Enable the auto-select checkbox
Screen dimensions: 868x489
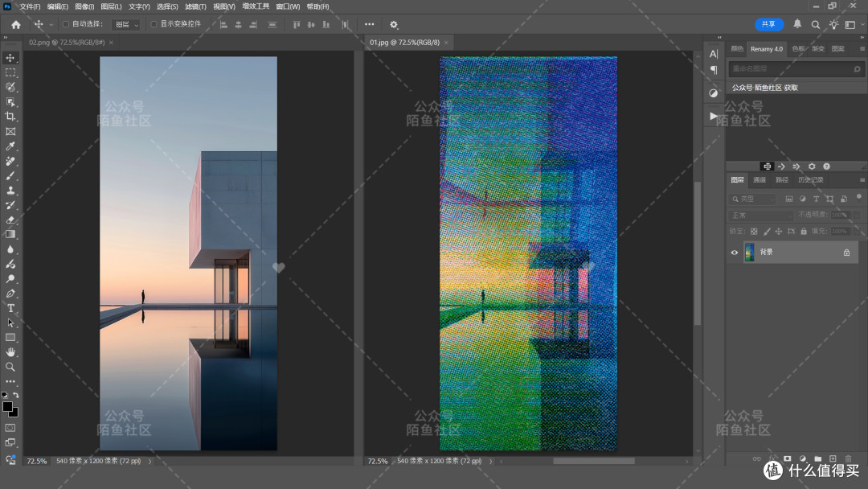(x=66, y=24)
